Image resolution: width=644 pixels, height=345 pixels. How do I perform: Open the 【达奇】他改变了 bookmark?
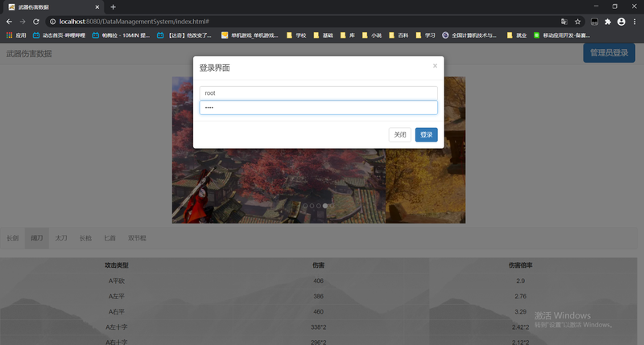pyautogui.click(x=184, y=35)
